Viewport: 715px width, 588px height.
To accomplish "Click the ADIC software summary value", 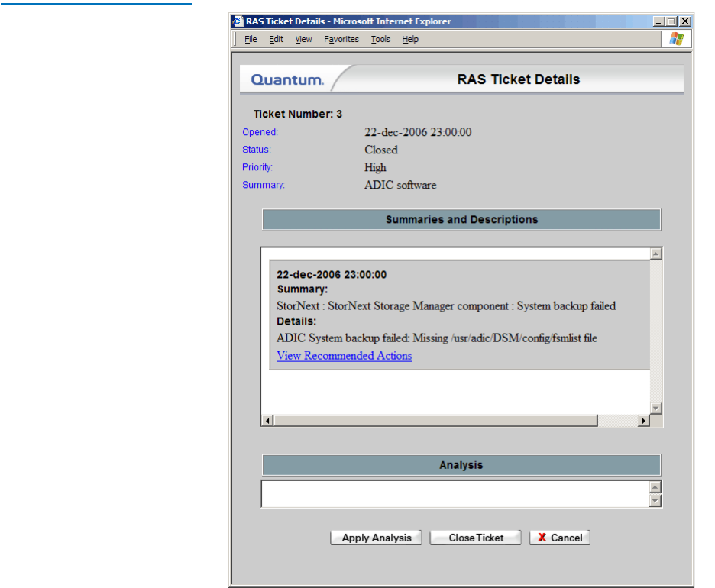I will tap(400, 185).
